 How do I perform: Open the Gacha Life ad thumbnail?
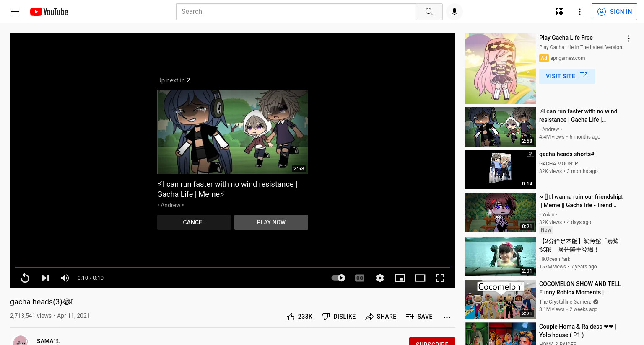[x=501, y=69]
